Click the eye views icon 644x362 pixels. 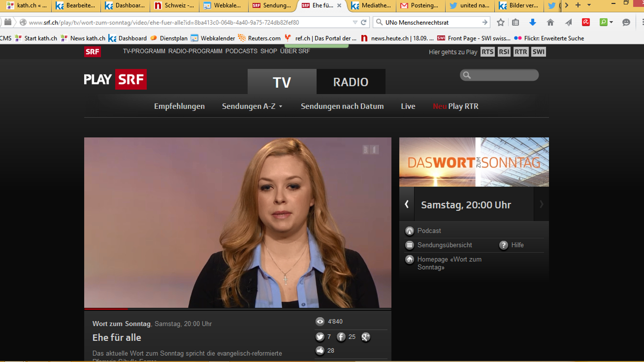click(320, 321)
